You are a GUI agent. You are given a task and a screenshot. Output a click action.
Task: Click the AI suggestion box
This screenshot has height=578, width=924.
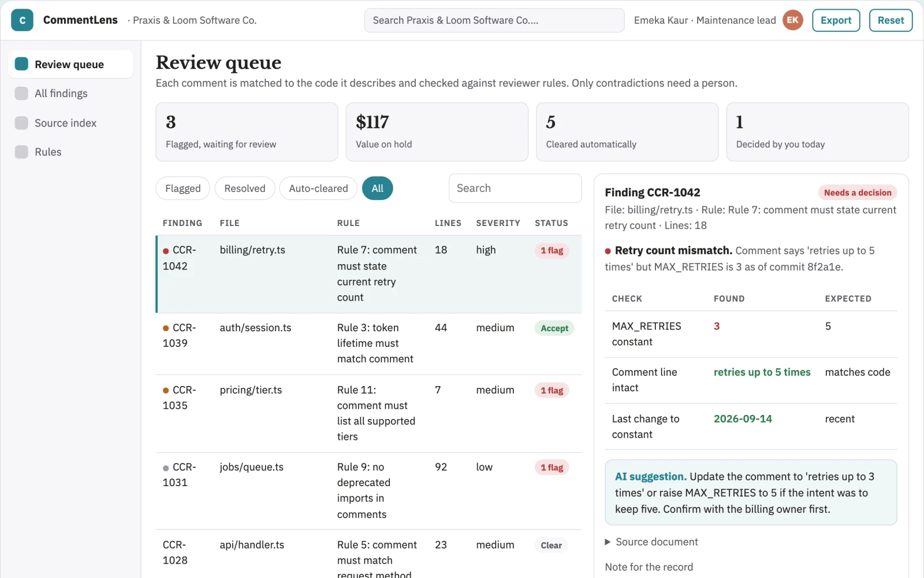751,492
